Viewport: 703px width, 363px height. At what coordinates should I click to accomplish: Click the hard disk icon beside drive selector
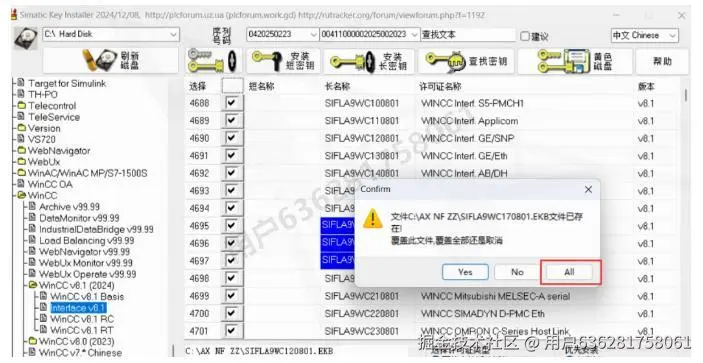click(25, 38)
